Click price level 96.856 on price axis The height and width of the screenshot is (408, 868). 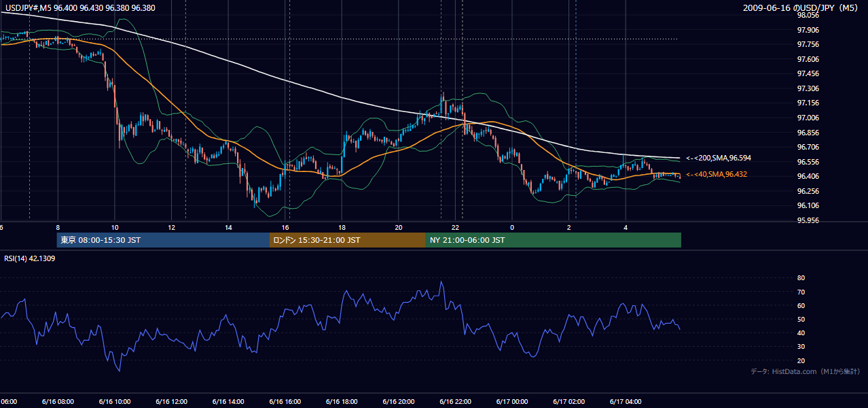pyautogui.click(x=808, y=133)
